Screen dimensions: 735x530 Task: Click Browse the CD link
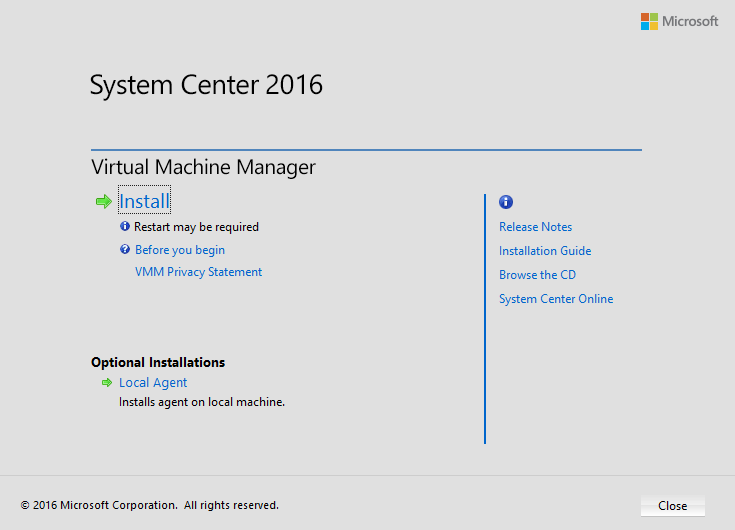tap(537, 275)
